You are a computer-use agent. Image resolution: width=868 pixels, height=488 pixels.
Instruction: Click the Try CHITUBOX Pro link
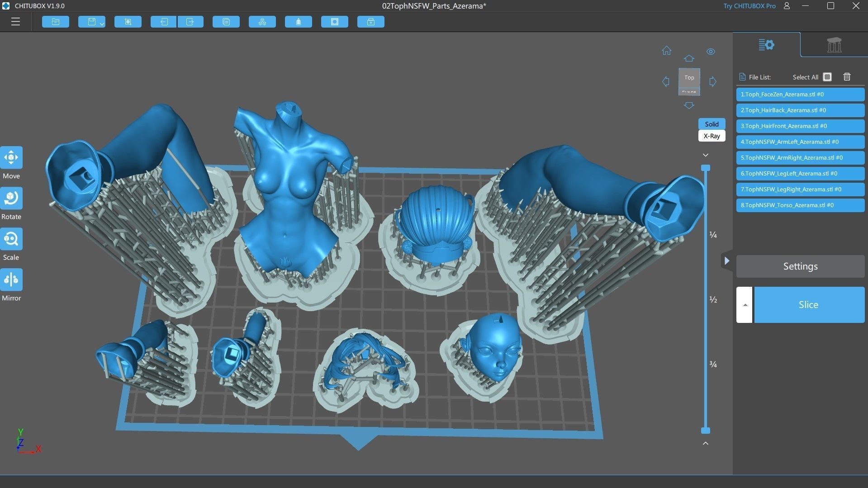coord(749,6)
